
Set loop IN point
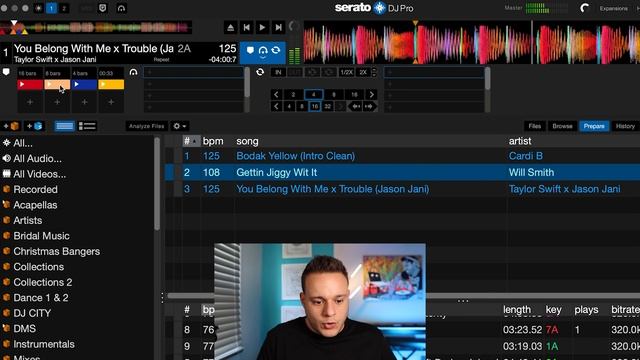pyautogui.click(x=278, y=72)
